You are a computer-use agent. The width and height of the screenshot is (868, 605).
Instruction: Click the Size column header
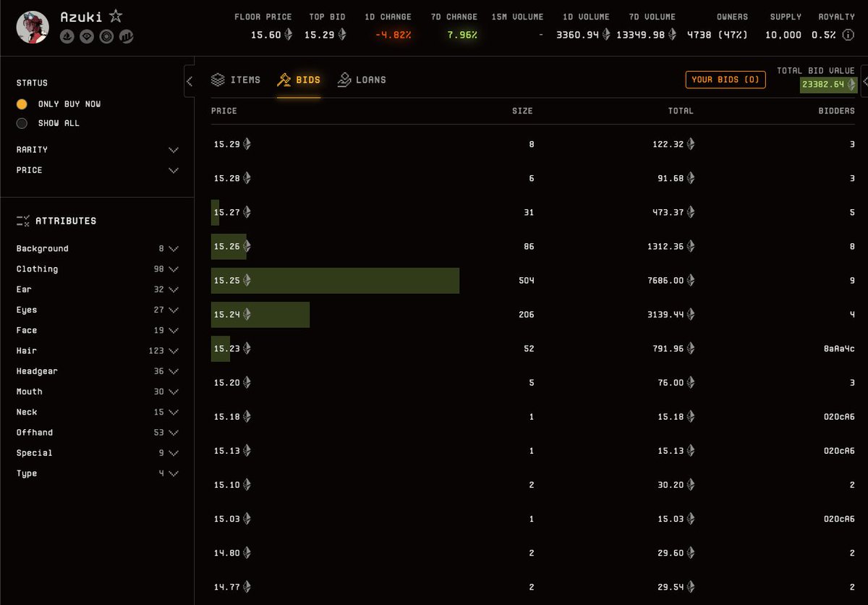pyautogui.click(x=522, y=111)
